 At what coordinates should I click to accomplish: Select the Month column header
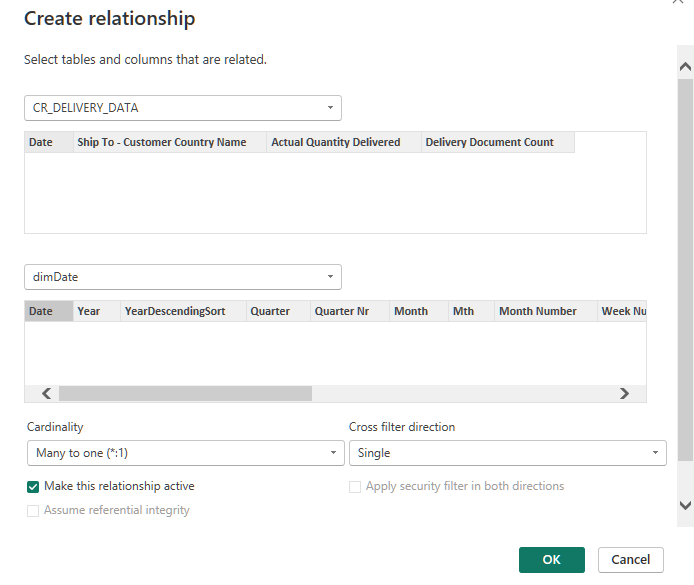coord(419,311)
